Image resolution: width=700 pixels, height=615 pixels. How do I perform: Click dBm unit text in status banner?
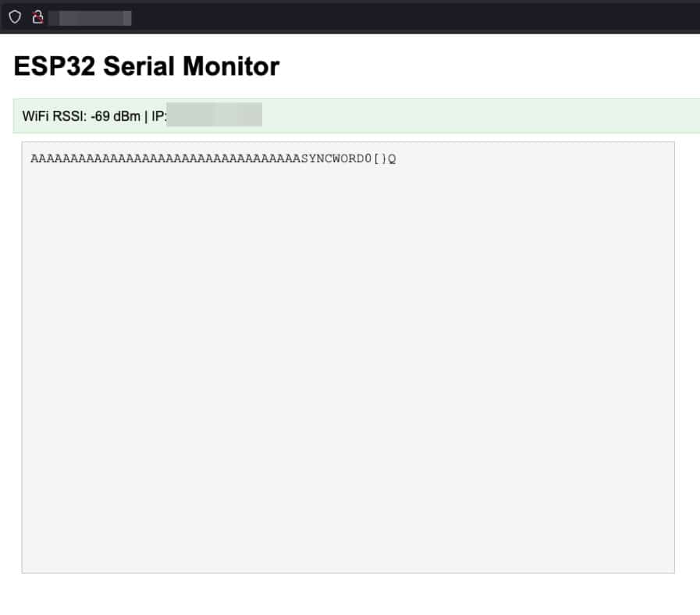[x=126, y=116]
